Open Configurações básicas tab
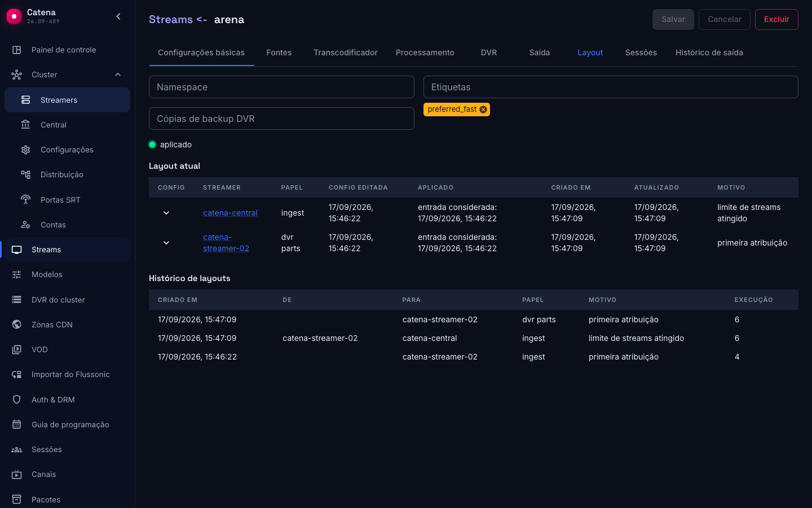 201,52
